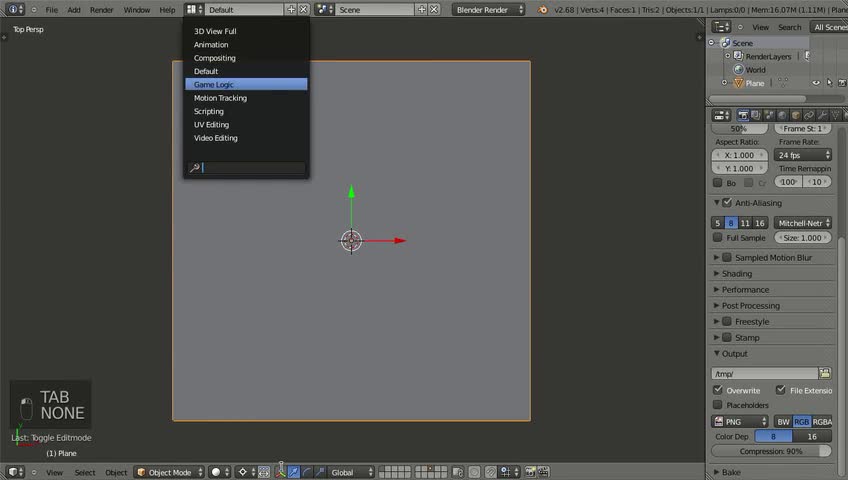Uncheck the Overwrite checkbox
Image resolution: width=848 pixels, height=480 pixels.
coord(718,390)
